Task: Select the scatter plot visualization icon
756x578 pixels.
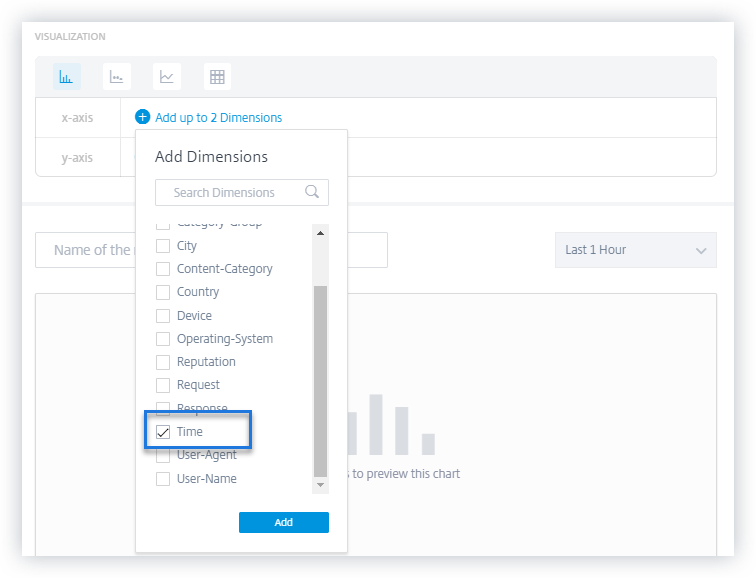Action: 117,77
